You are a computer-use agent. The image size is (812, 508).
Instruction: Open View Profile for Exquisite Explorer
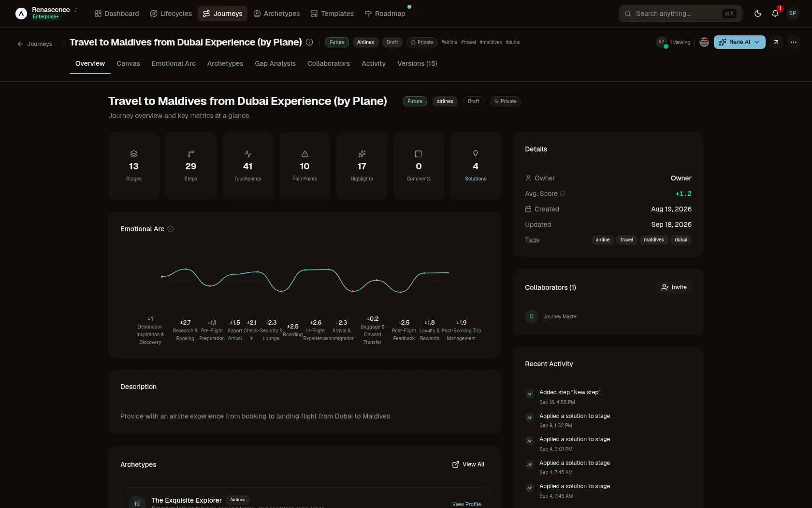[466, 504]
